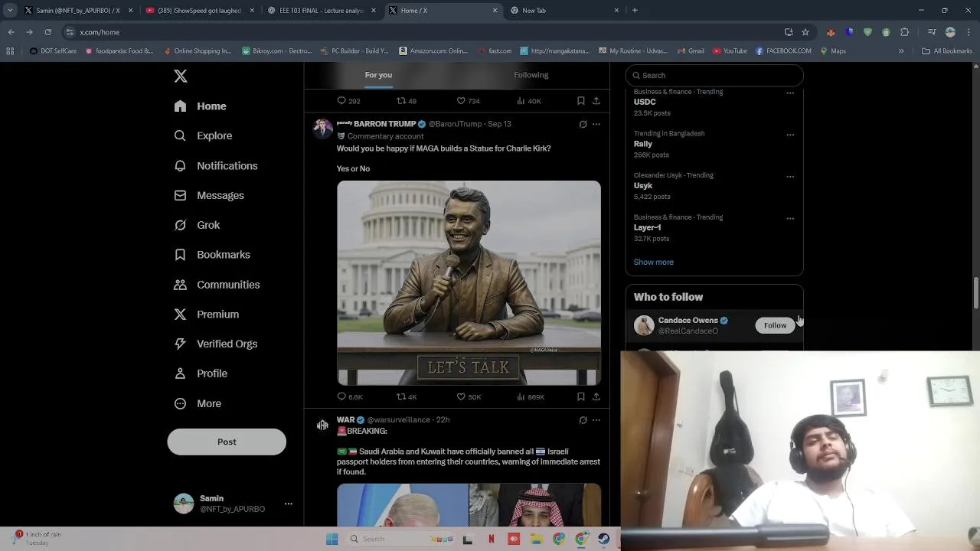Click the X search field
The width and height of the screenshot is (980, 551).
[x=714, y=75]
